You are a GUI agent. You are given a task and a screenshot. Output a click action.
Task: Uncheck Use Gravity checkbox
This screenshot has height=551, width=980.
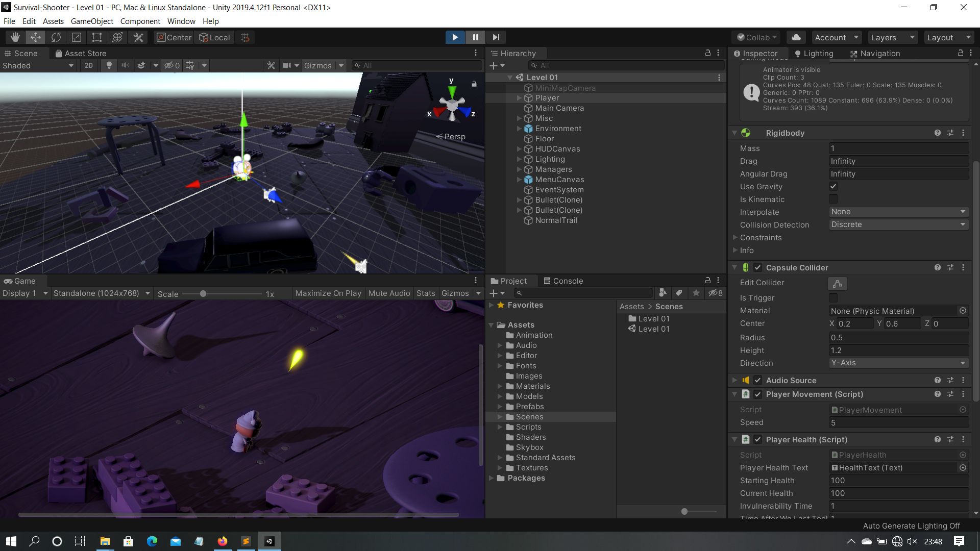point(834,187)
